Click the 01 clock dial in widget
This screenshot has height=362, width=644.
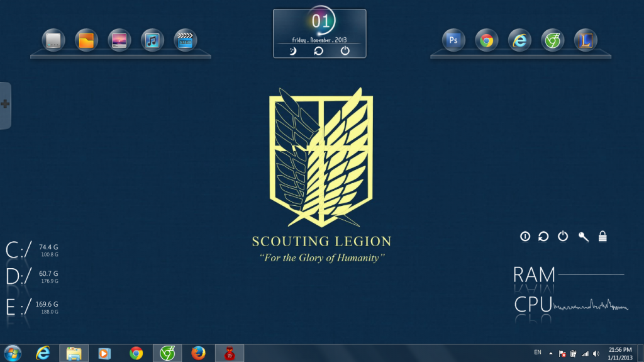(x=320, y=21)
